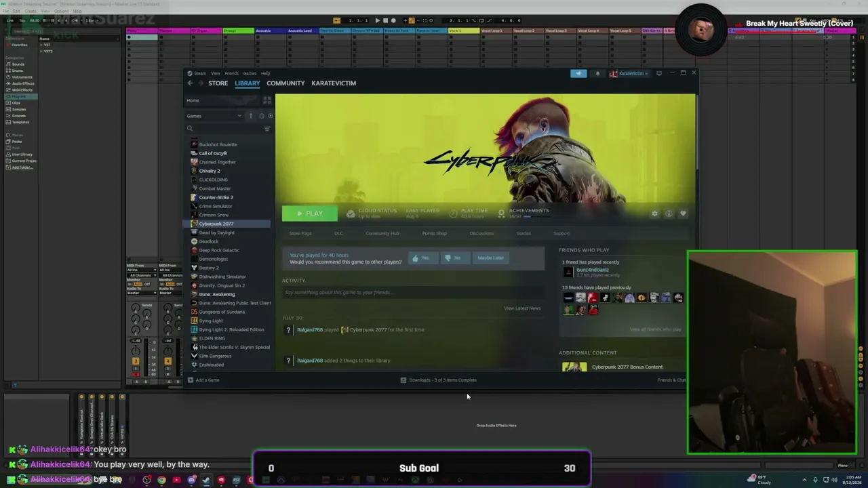Open Steam View menu
868x488 pixels.
pyautogui.click(x=215, y=73)
